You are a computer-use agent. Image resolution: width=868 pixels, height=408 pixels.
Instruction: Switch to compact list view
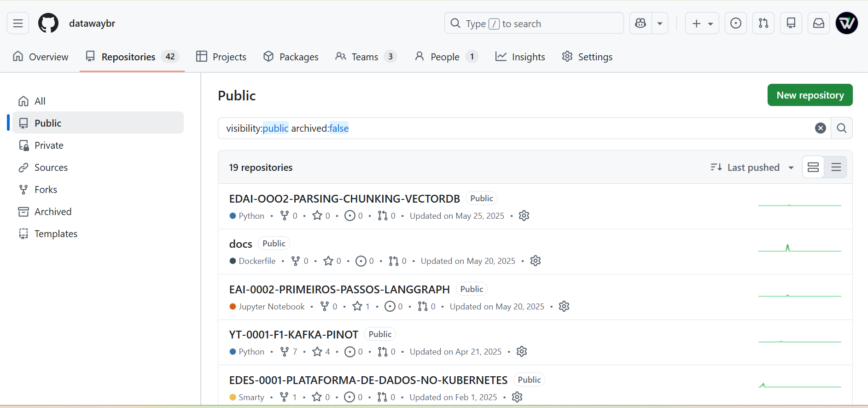pos(836,167)
